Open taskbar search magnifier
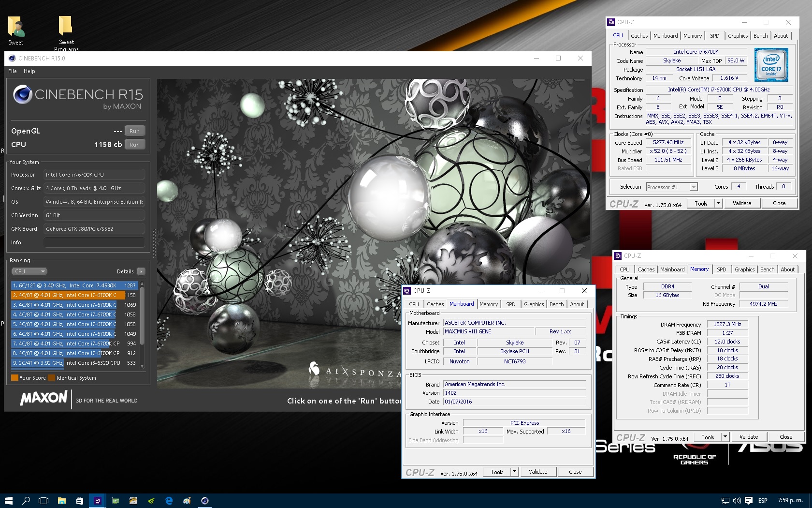The image size is (812, 508). (27, 501)
